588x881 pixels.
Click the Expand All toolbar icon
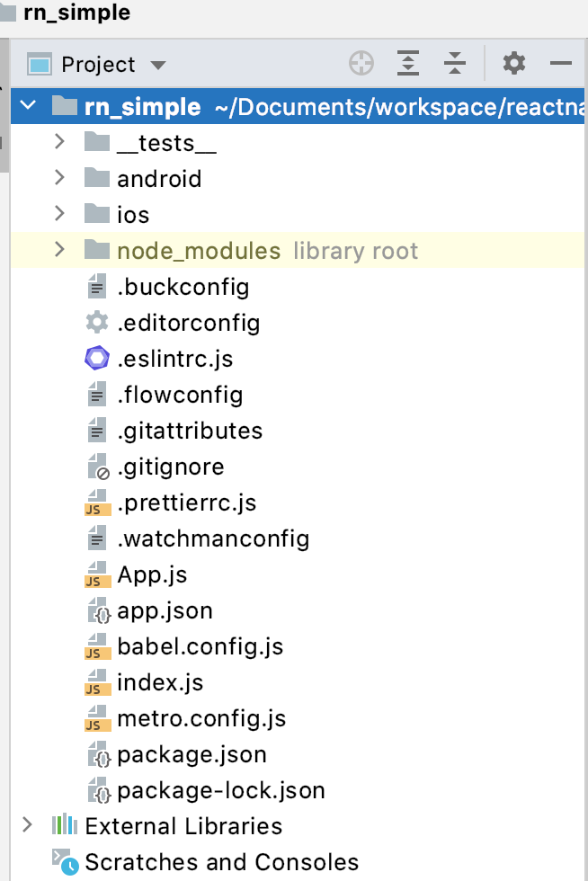[x=408, y=64]
